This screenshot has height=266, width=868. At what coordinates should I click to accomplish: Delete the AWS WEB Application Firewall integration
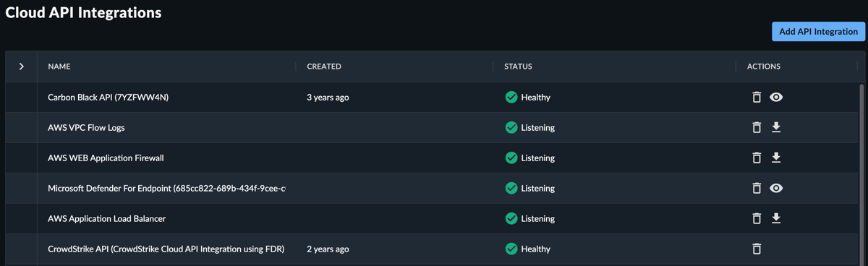click(757, 158)
